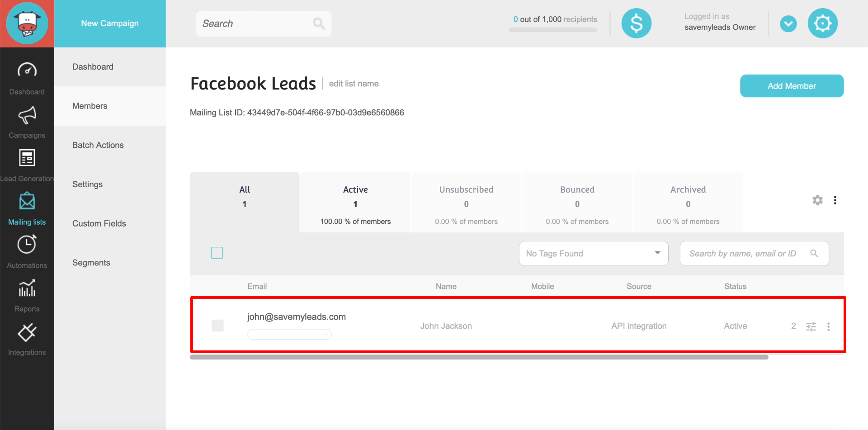Image resolution: width=868 pixels, height=430 pixels.
Task: Click the New Campaign button
Action: (110, 24)
